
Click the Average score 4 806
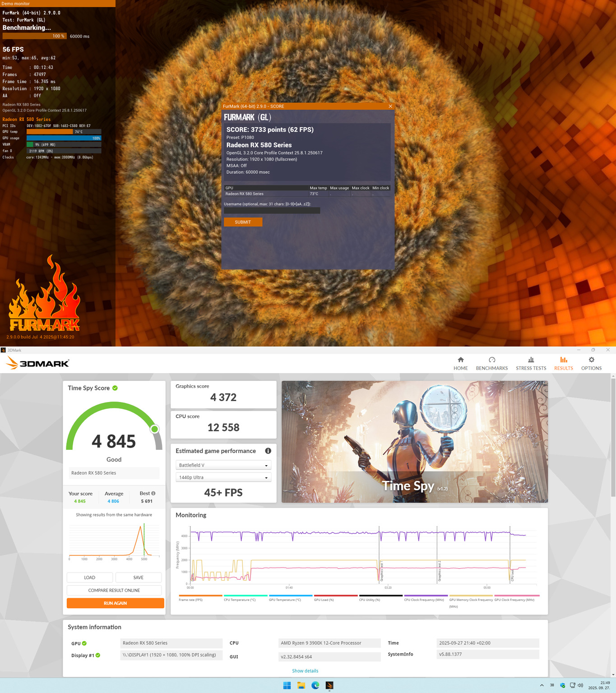[113, 501]
